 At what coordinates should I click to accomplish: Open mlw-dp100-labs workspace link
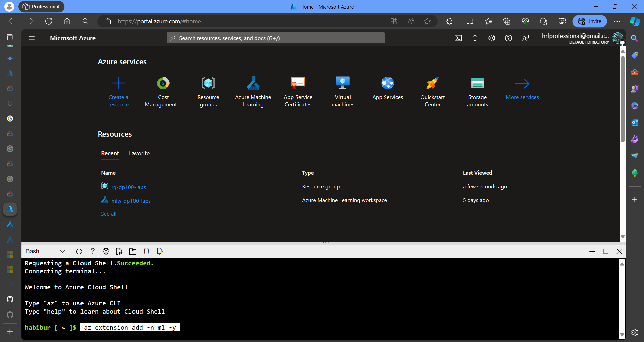pos(131,201)
